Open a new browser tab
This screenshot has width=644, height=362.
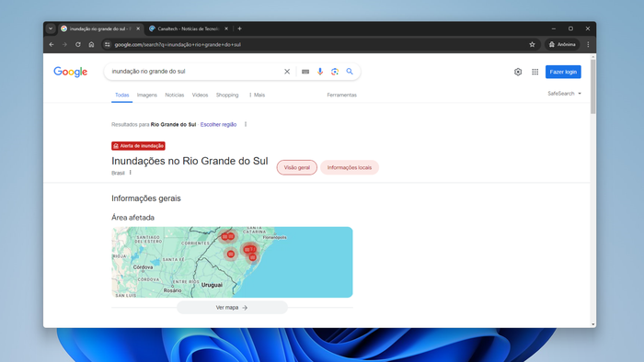point(239,28)
